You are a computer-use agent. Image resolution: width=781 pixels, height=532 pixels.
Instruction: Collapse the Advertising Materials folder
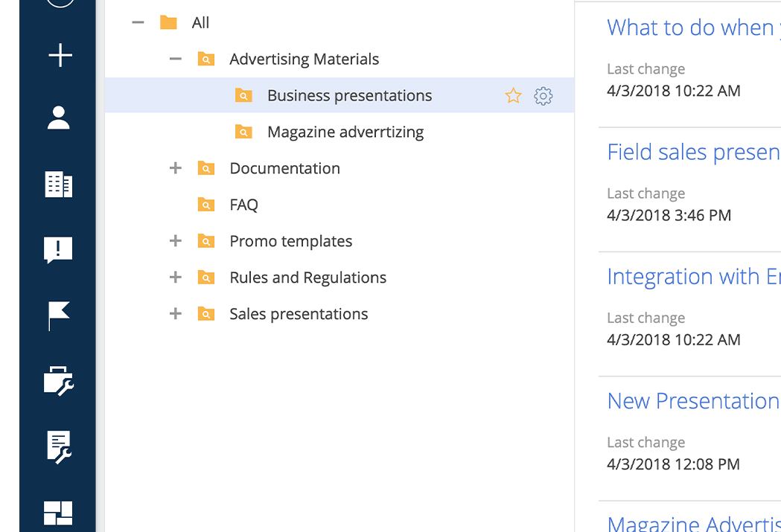pos(176,60)
